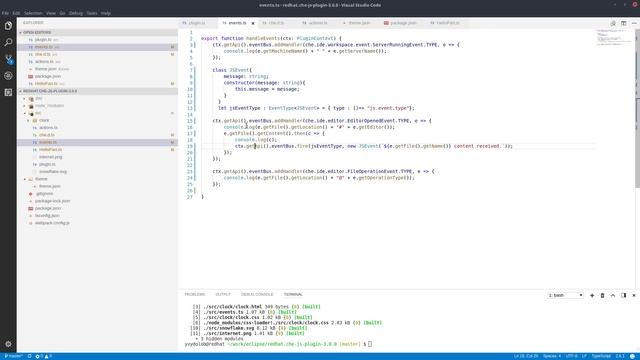Click the TypeScript language mode indicator

(601, 356)
